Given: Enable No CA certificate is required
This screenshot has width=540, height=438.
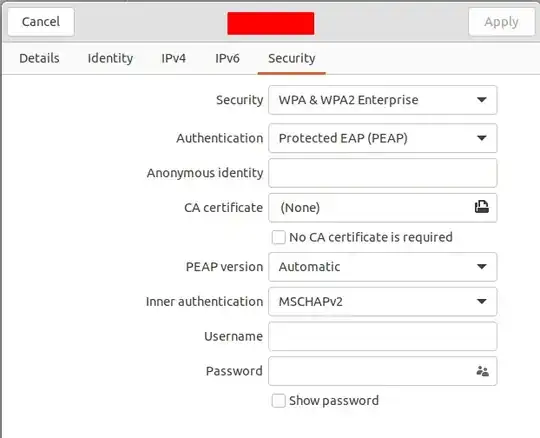Looking at the screenshot, I should coord(278,237).
